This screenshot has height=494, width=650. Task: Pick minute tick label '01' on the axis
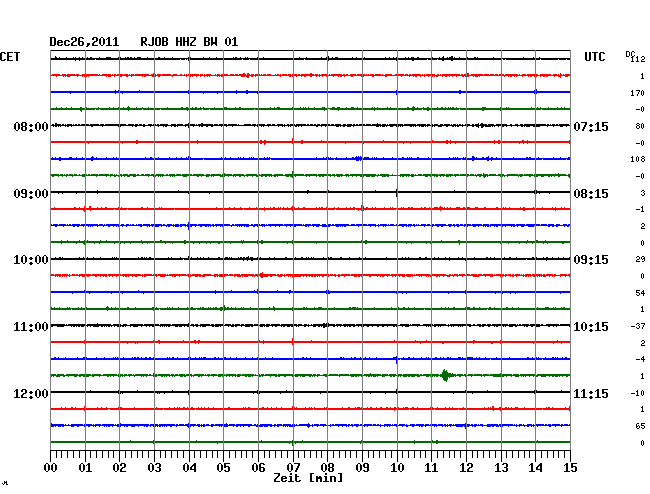(85, 467)
